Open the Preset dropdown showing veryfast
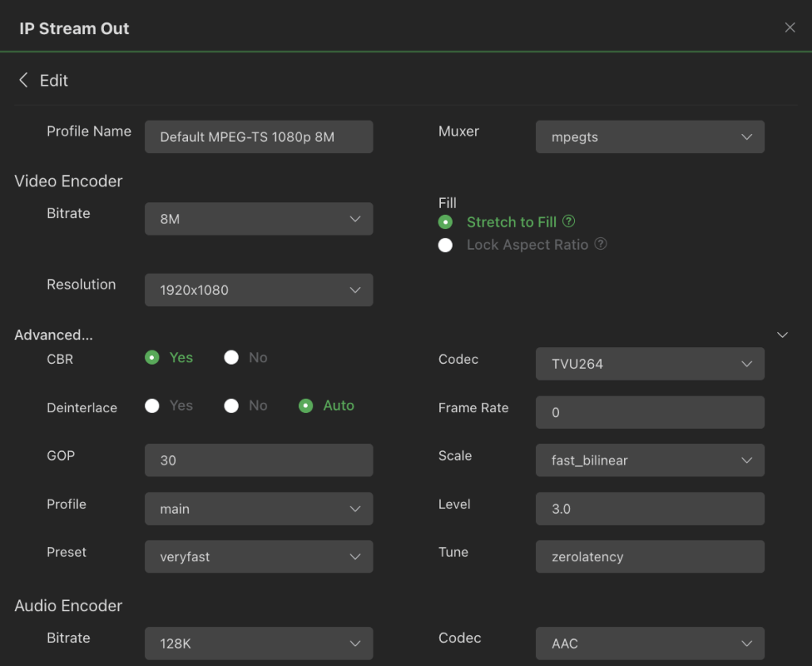The width and height of the screenshot is (812, 666). [x=259, y=557]
